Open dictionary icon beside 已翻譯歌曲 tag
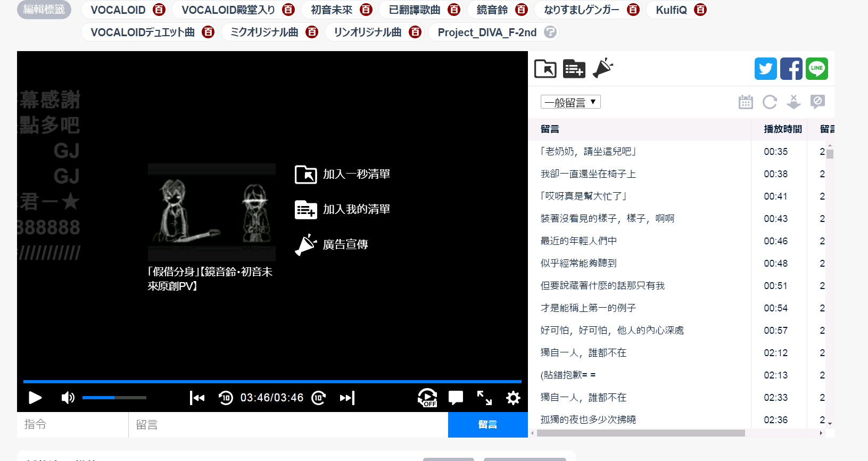The width and height of the screenshot is (868, 461). coord(454,10)
